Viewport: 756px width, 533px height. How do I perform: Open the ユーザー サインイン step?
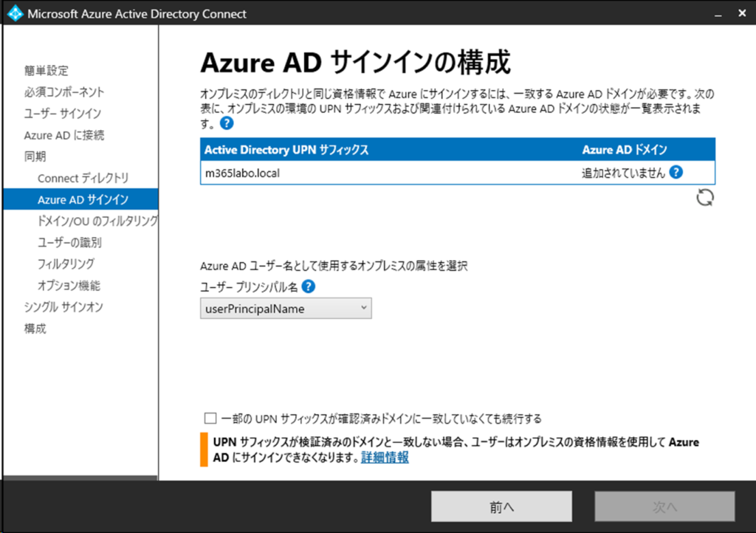click(x=63, y=113)
